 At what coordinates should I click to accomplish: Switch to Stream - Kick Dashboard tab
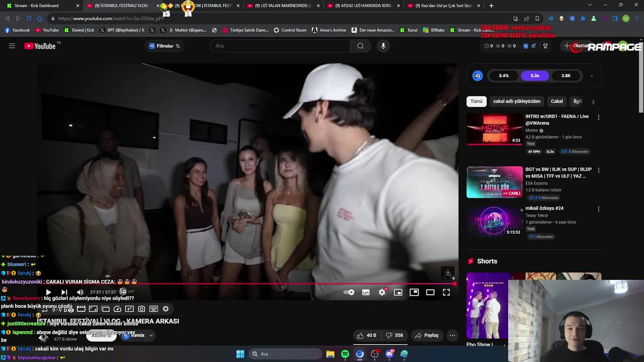(x=42, y=6)
